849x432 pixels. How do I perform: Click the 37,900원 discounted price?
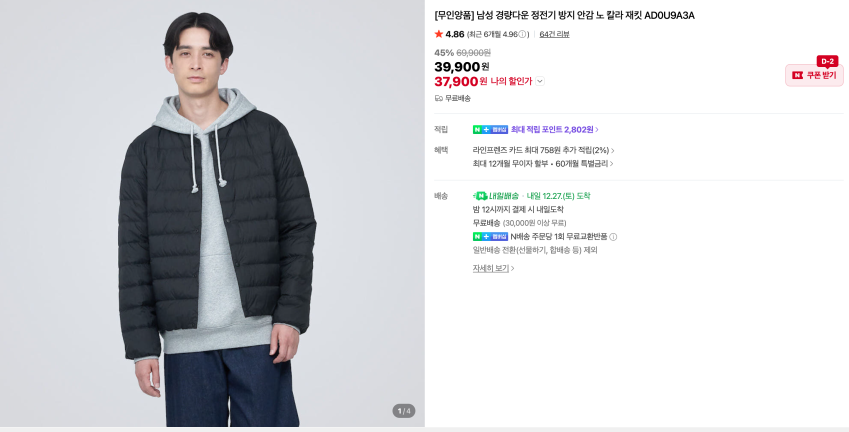pyautogui.click(x=456, y=81)
